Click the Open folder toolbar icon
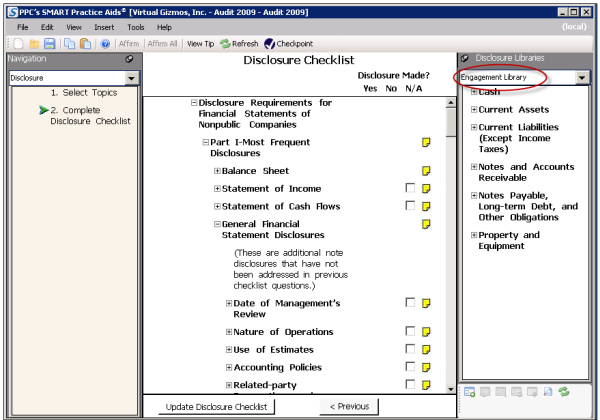Viewport: 600px width, 420px height. point(34,42)
